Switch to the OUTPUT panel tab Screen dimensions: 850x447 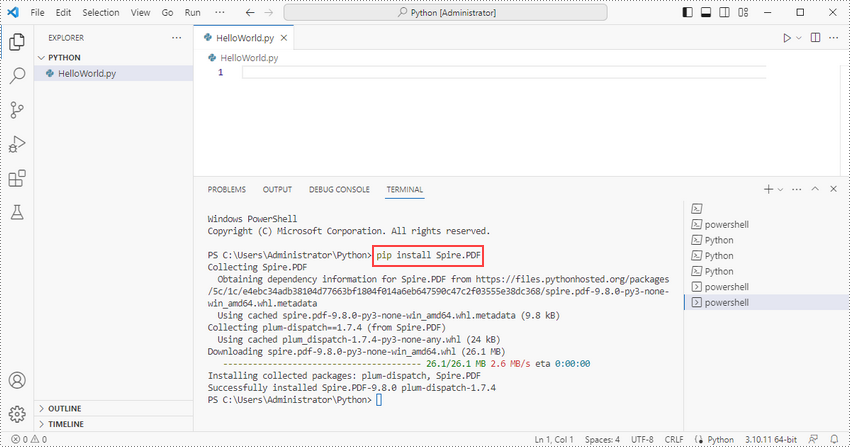278,190
